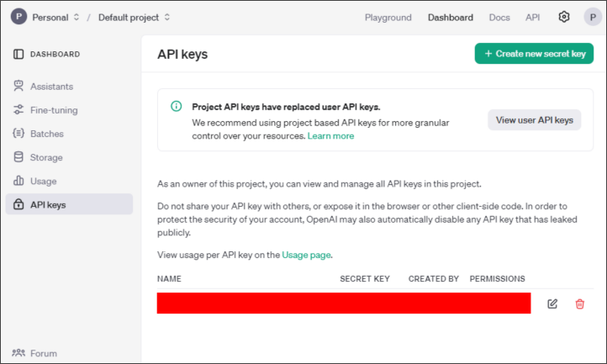Switch to the Dashboard tab

[451, 18]
